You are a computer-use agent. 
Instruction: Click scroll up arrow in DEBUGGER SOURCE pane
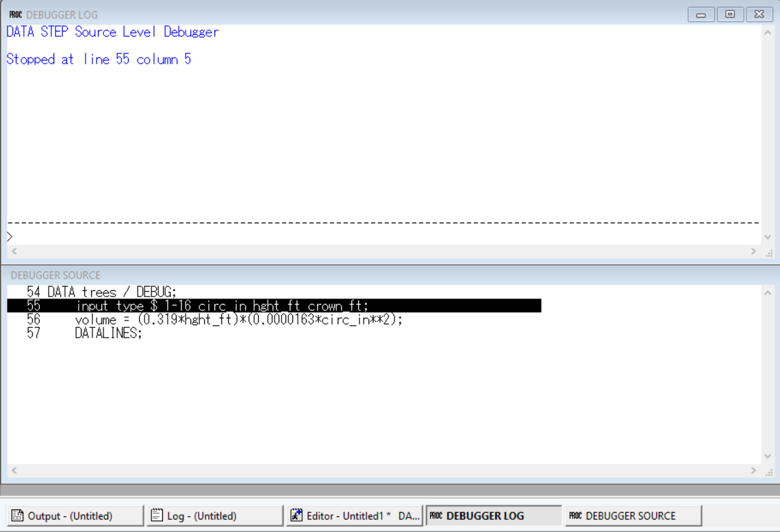pyautogui.click(x=768, y=294)
